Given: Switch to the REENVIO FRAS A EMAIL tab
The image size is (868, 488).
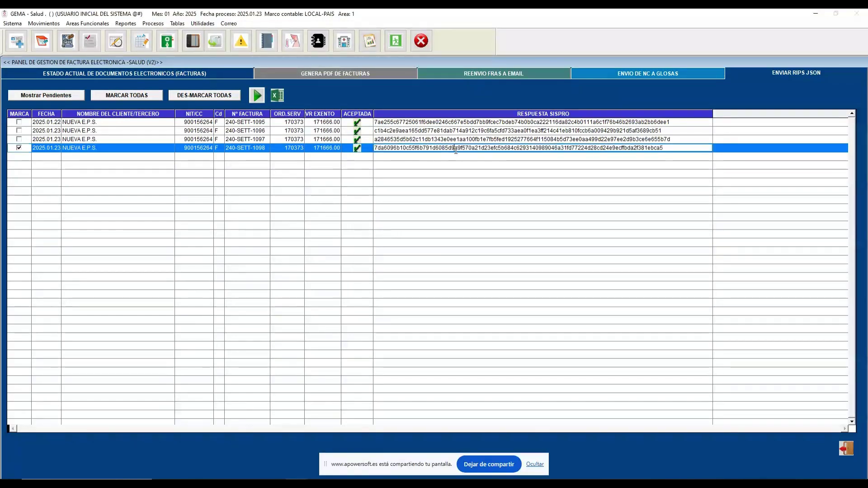Looking at the screenshot, I should 494,73.
